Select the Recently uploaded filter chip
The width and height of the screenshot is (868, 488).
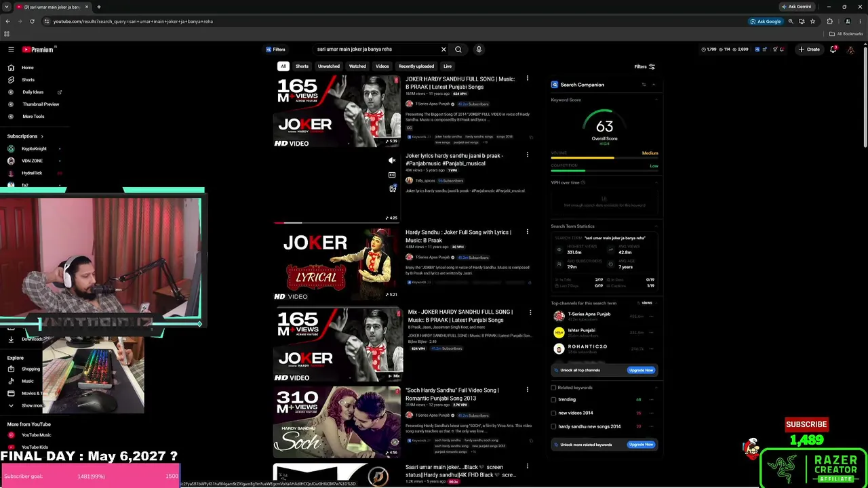(x=416, y=66)
